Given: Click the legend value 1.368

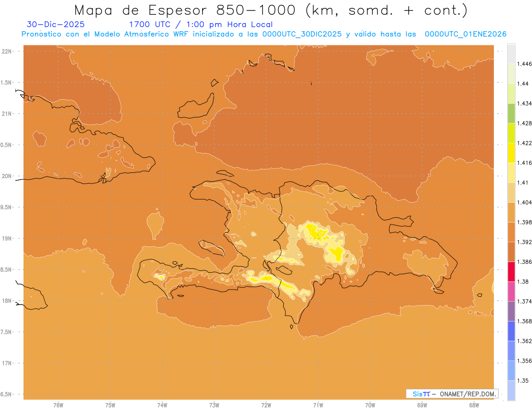Looking at the screenshot, I should click(x=524, y=321).
